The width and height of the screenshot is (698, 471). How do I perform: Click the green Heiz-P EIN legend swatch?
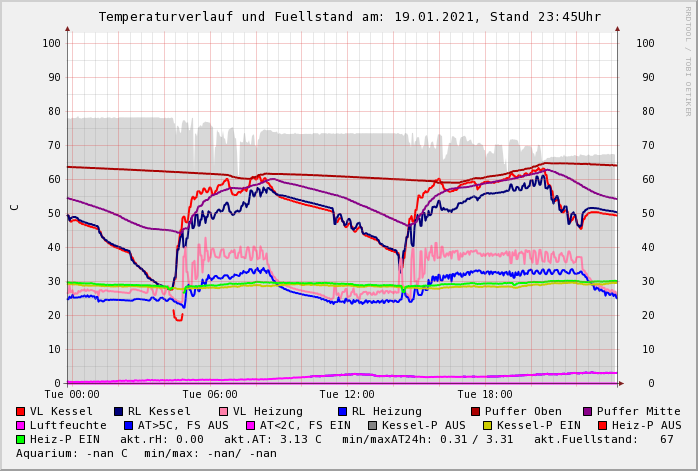click(21, 439)
